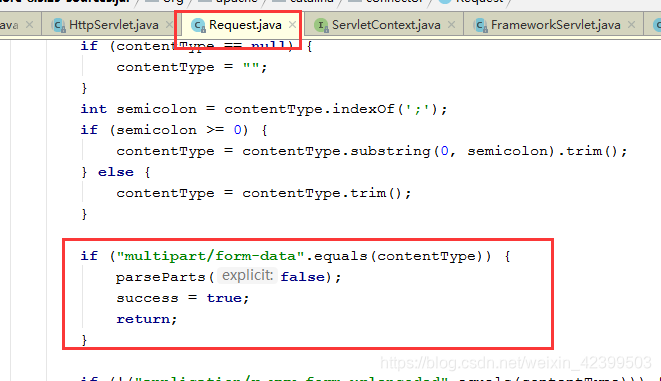The width and height of the screenshot is (661, 381).
Task: Close the HttpServlet.java tab
Action: 169,25
